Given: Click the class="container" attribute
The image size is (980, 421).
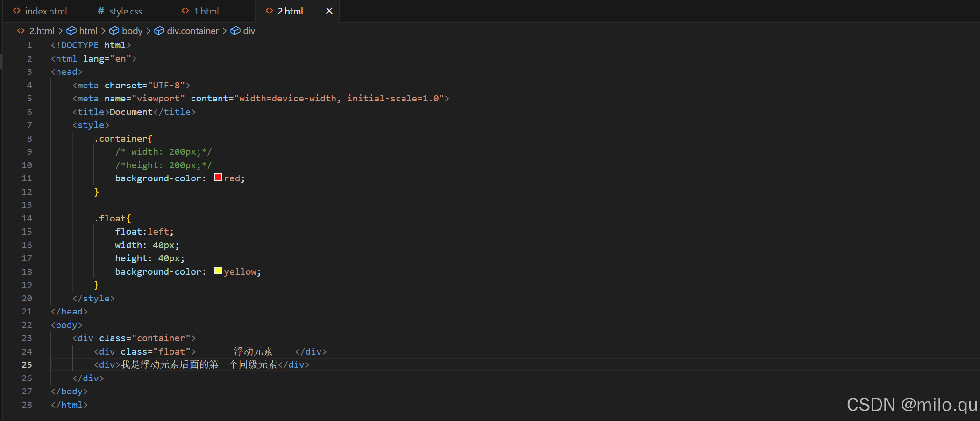Looking at the screenshot, I should pos(145,338).
